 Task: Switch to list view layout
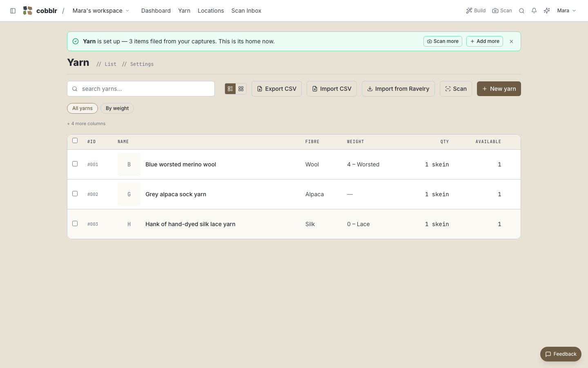(x=230, y=89)
